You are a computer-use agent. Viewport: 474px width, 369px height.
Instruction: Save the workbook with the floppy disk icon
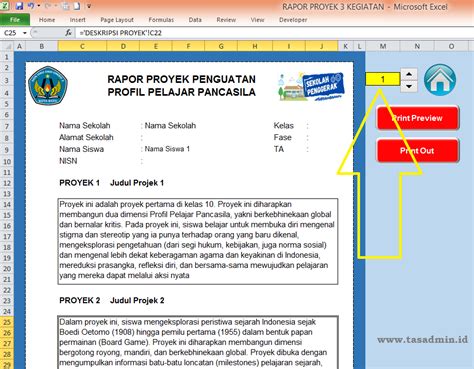[19, 6]
